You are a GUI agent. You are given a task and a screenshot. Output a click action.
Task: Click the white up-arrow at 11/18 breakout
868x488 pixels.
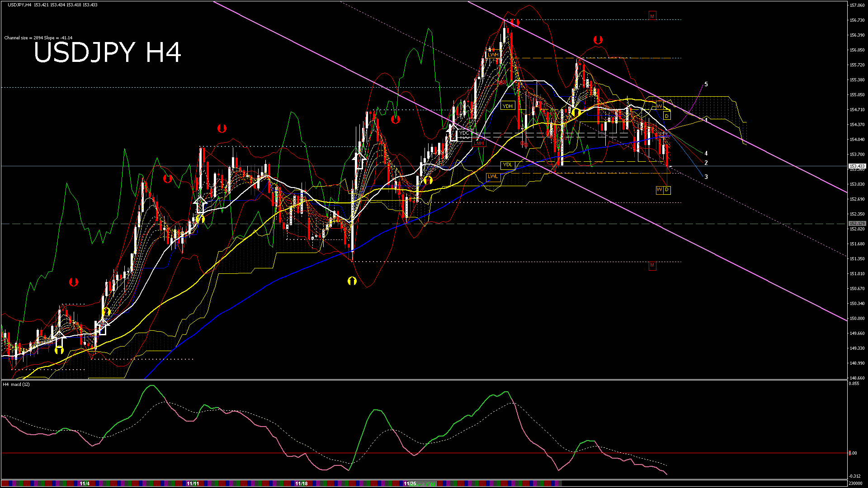359,160
